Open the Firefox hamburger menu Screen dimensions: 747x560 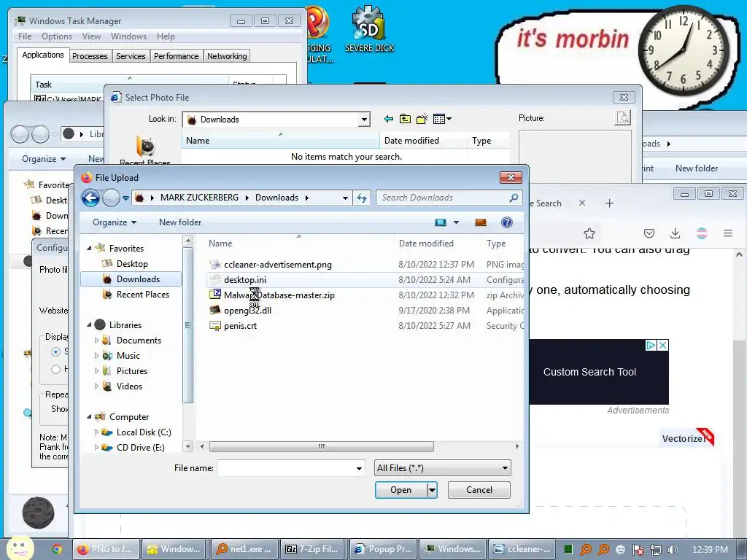tap(728, 233)
